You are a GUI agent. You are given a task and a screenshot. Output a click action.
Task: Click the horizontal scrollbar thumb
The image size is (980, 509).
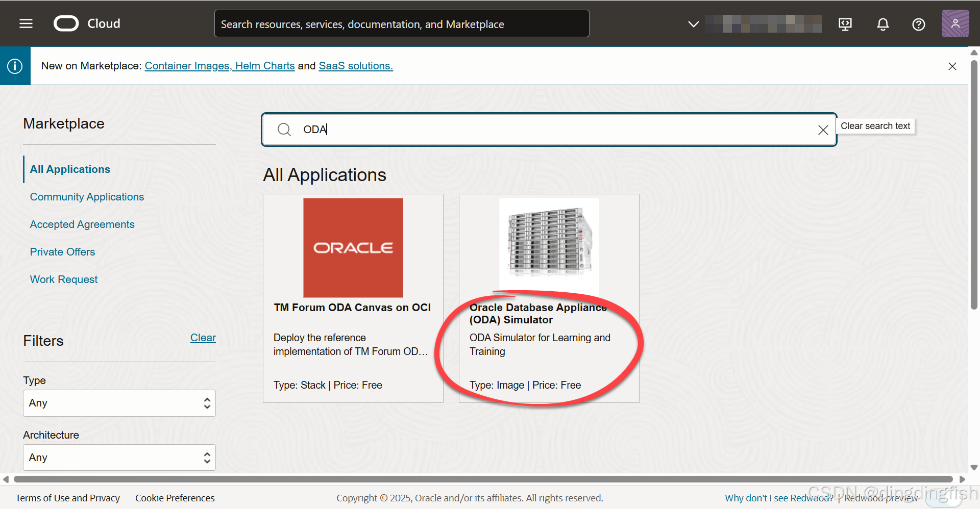(483, 479)
